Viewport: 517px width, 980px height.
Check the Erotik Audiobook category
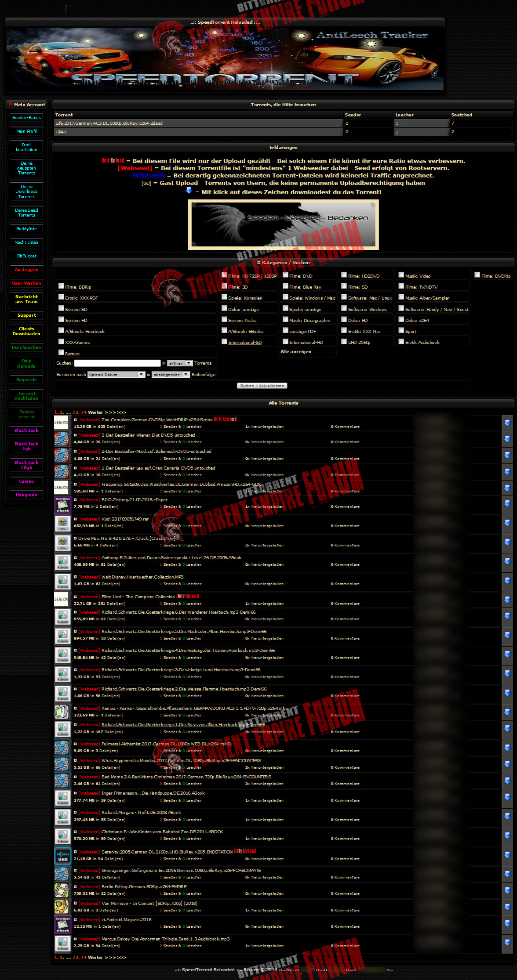click(401, 341)
